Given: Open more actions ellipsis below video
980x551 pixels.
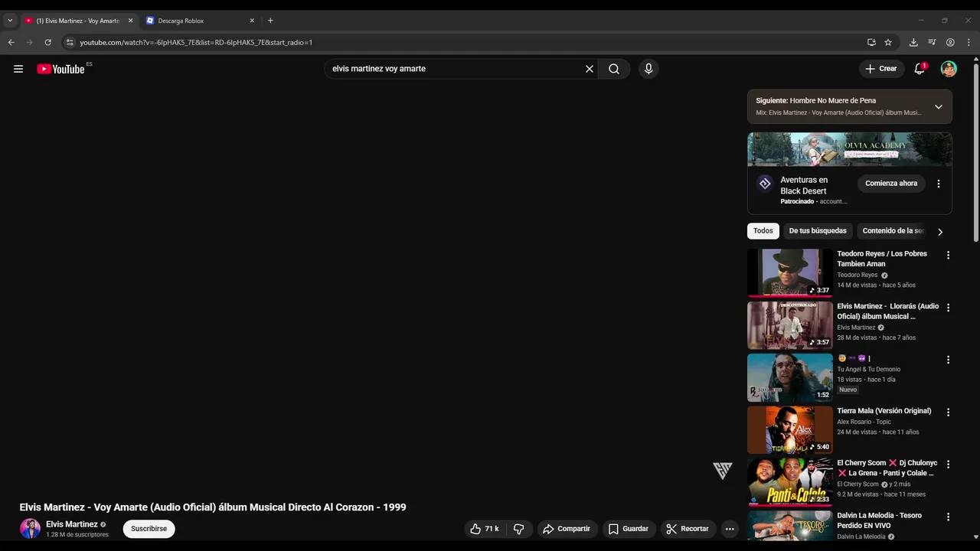Looking at the screenshot, I should pyautogui.click(x=730, y=529).
